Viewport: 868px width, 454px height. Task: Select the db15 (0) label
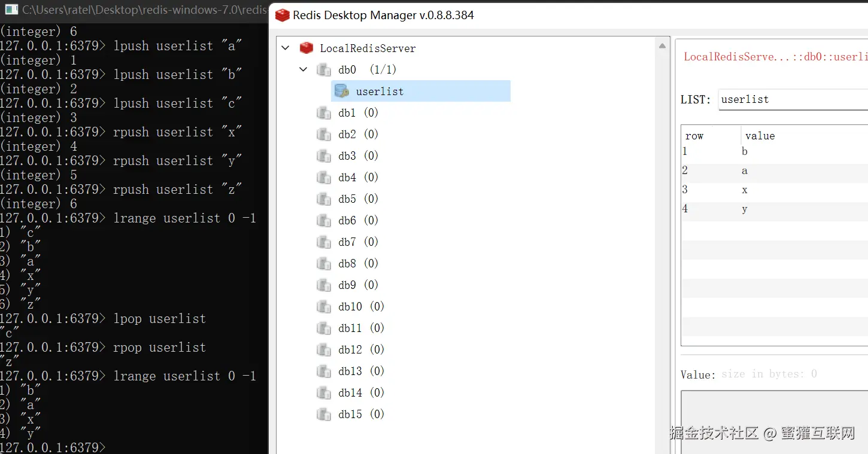[362, 415]
